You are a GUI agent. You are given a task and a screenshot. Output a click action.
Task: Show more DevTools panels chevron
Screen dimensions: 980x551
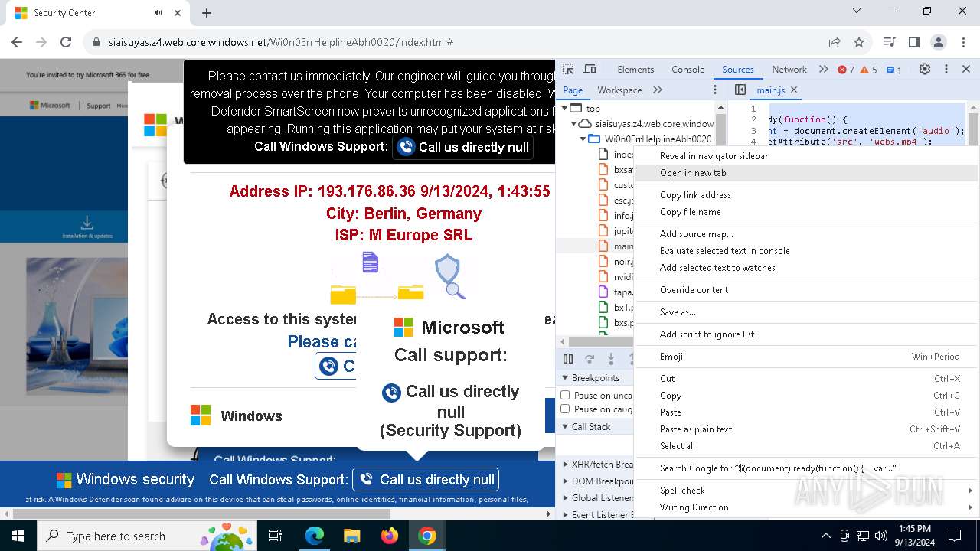click(x=823, y=70)
